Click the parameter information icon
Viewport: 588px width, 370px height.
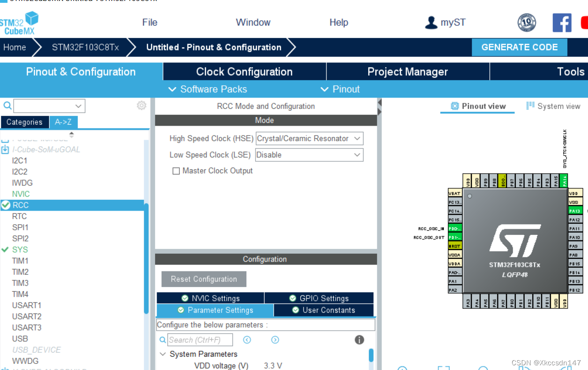[x=359, y=340]
